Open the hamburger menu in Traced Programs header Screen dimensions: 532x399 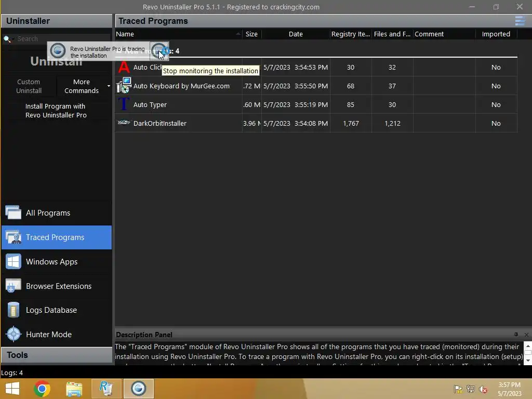coord(520,21)
